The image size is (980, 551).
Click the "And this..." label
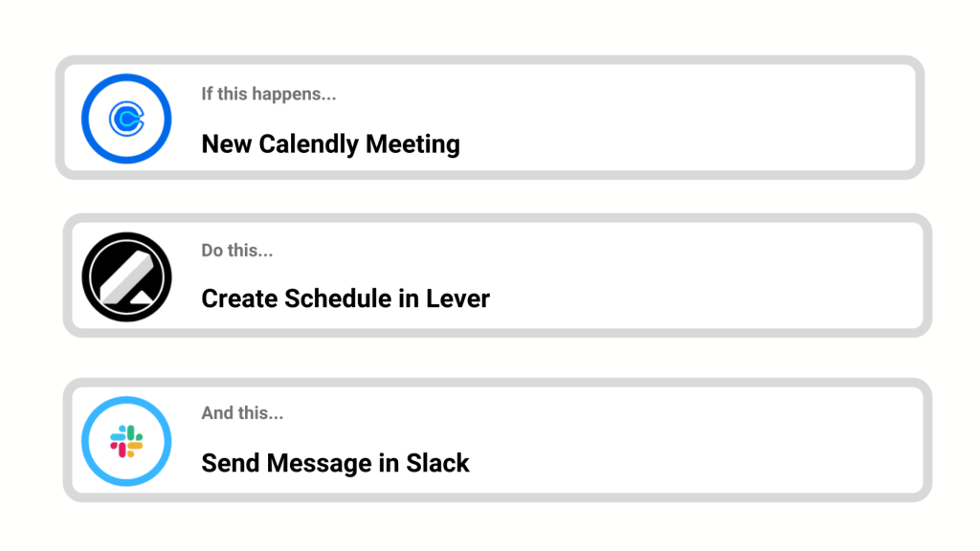(242, 413)
